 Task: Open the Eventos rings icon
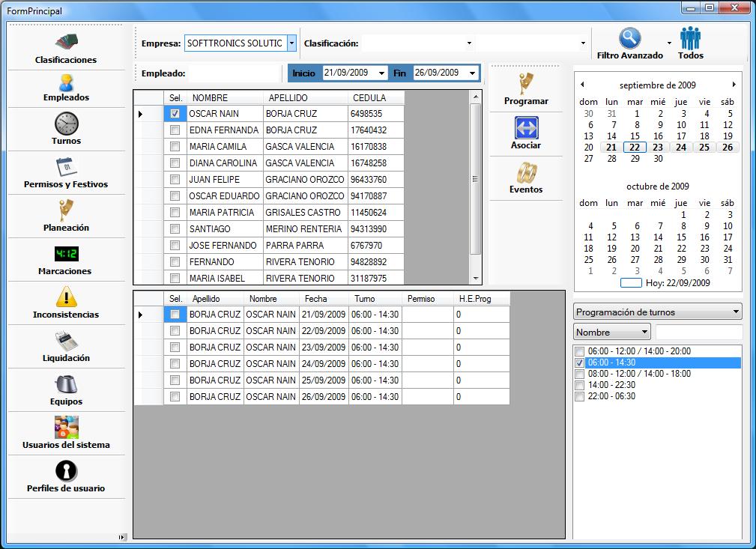[x=526, y=172]
